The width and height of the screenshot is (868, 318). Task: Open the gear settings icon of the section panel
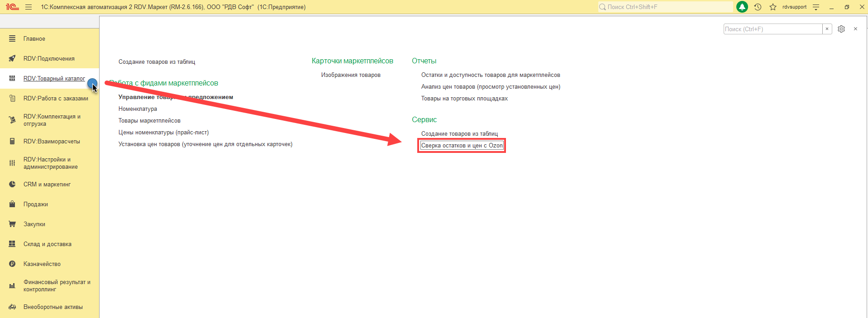841,29
